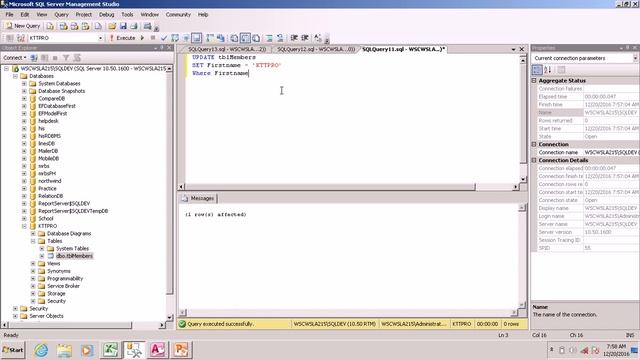Open the Community menu
The width and height of the screenshot is (640, 360).
178,14
